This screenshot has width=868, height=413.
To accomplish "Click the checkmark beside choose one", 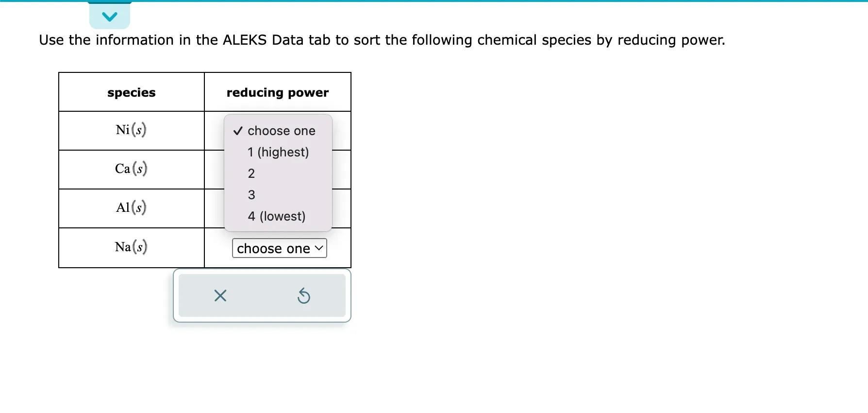I will [x=237, y=130].
